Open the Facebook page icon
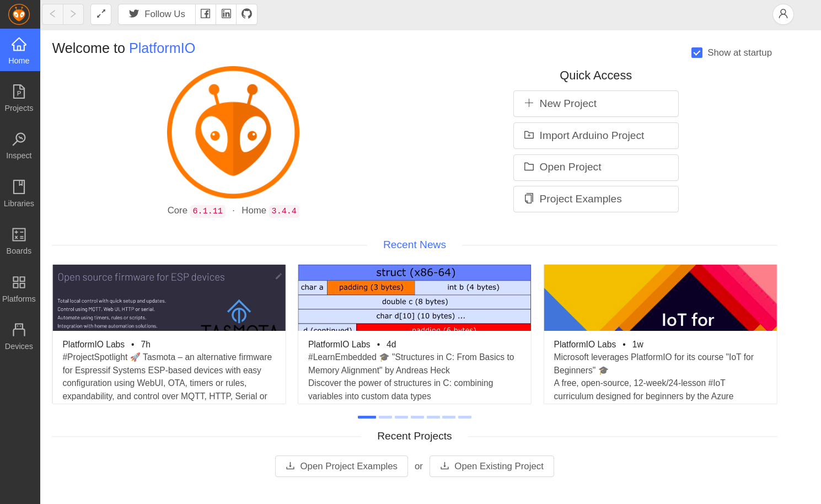This screenshot has width=821, height=504. [x=206, y=14]
